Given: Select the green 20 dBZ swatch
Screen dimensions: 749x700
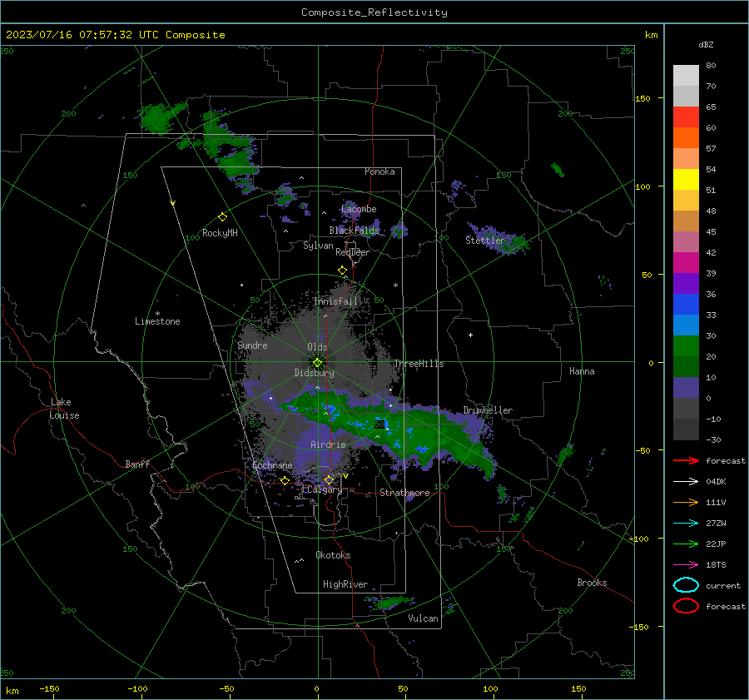Looking at the screenshot, I should click(686, 345).
